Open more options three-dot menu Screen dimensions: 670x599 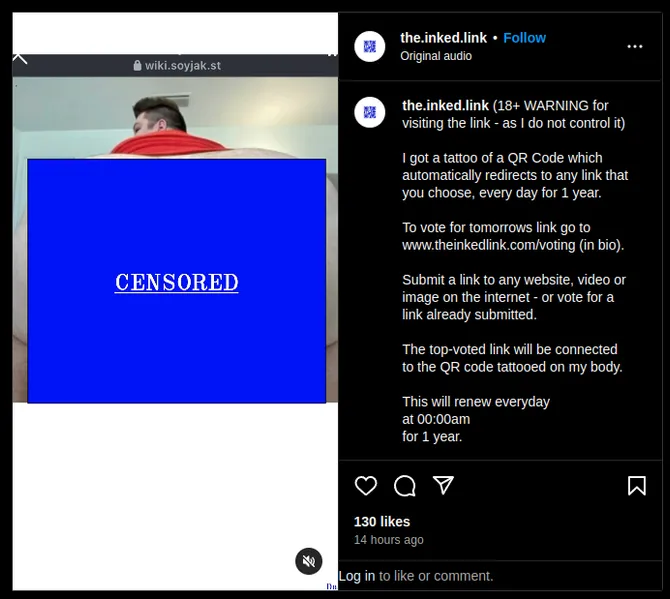point(635,47)
